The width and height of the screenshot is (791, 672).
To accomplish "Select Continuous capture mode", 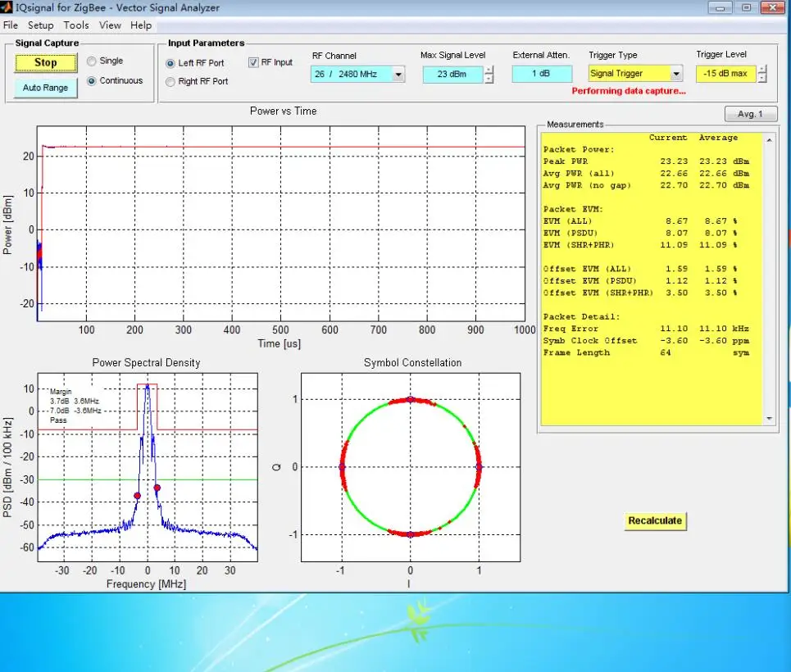I will point(92,81).
